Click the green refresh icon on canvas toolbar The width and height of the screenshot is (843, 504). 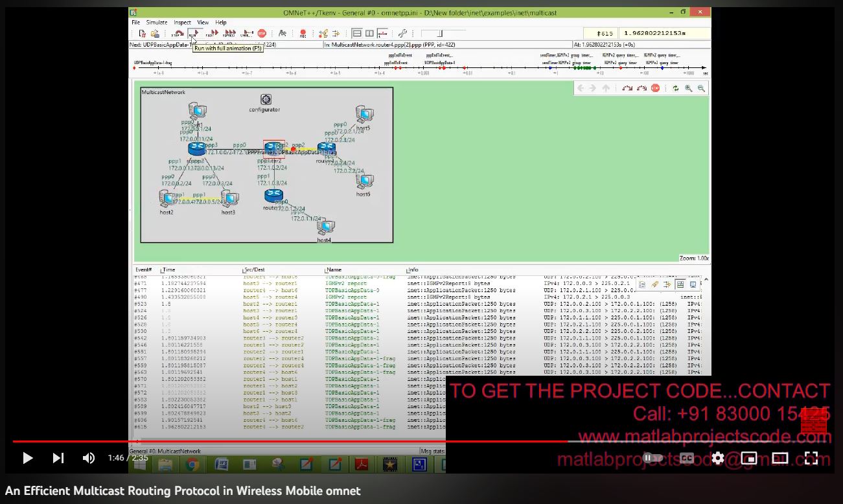[x=676, y=88]
